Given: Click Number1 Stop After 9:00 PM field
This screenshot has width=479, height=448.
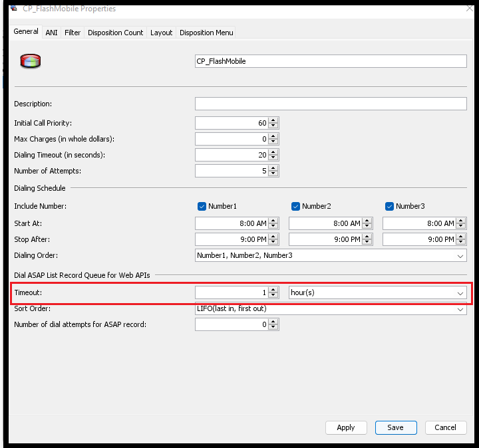Looking at the screenshot, I should [232, 239].
